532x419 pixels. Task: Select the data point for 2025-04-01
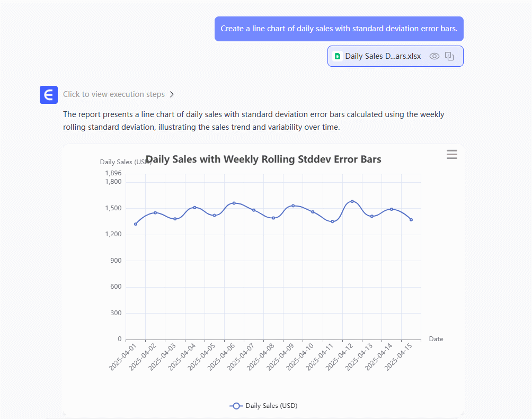136,224
